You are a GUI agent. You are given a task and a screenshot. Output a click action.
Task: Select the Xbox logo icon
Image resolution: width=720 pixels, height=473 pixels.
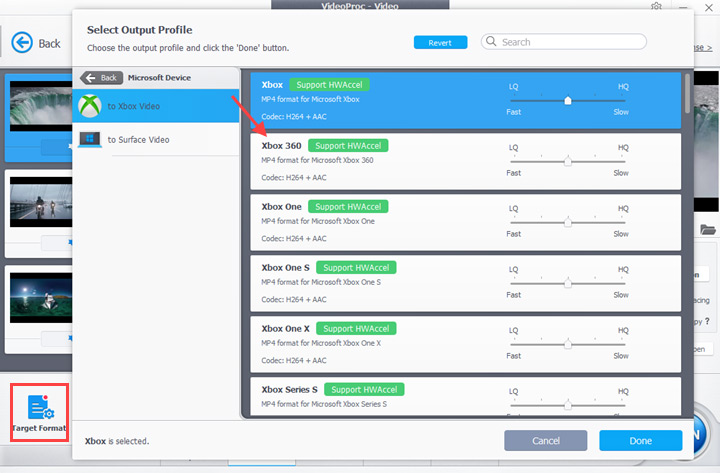[x=90, y=106]
